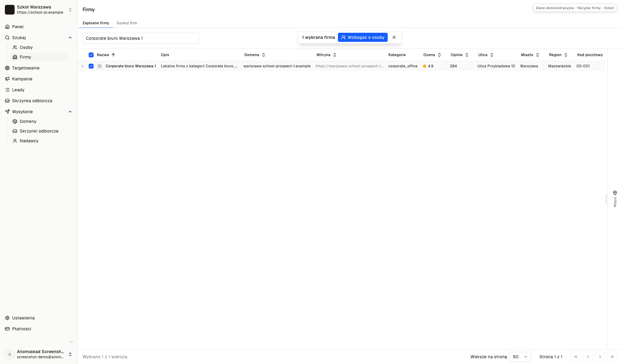Open Targetowanie target icon in sidebar

(x=7, y=68)
